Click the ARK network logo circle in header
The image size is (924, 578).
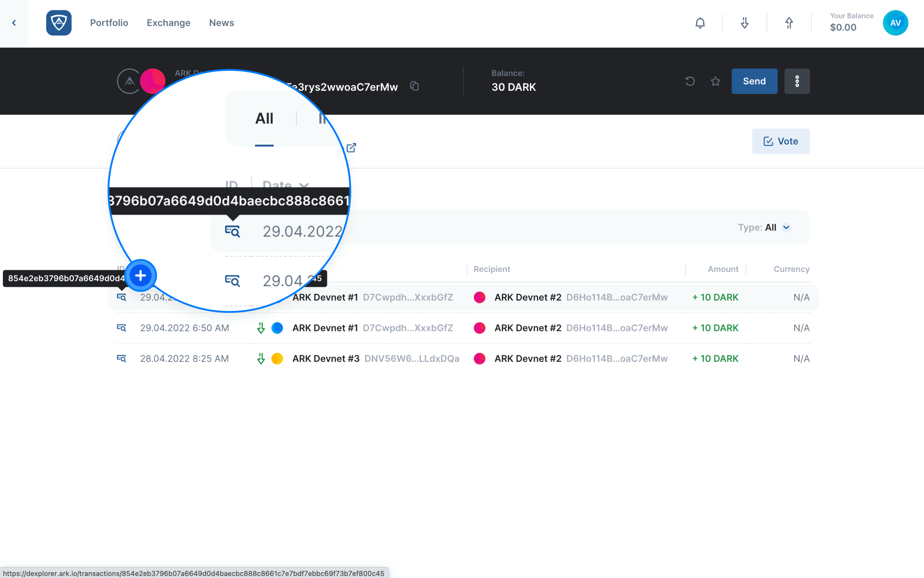[129, 81]
